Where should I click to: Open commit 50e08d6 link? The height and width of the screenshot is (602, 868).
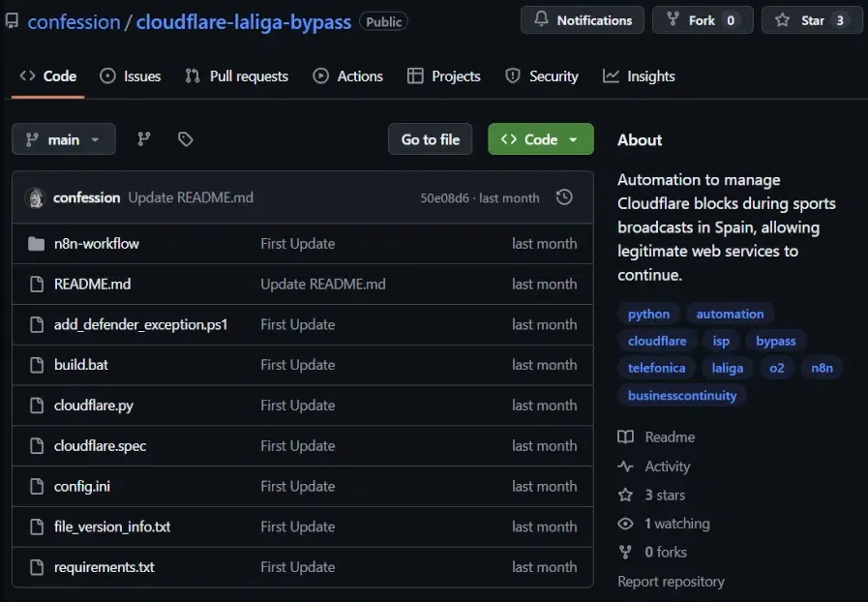point(444,197)
